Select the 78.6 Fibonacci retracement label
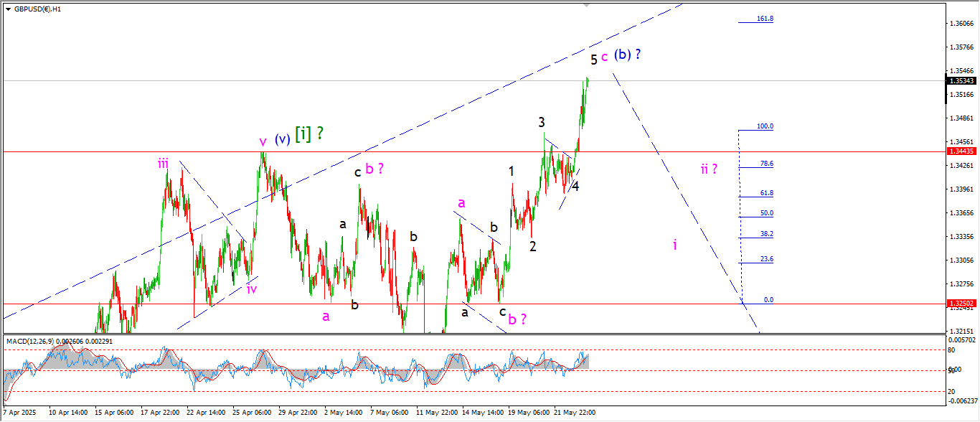Viewport: 980px width, 422px height. coord(766,164)
